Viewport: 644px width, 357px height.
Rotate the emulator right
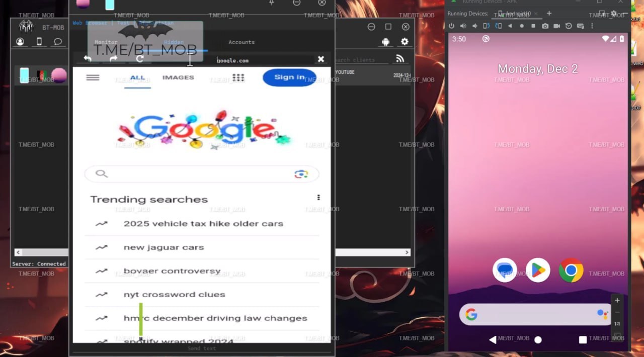tap(498, 26)
